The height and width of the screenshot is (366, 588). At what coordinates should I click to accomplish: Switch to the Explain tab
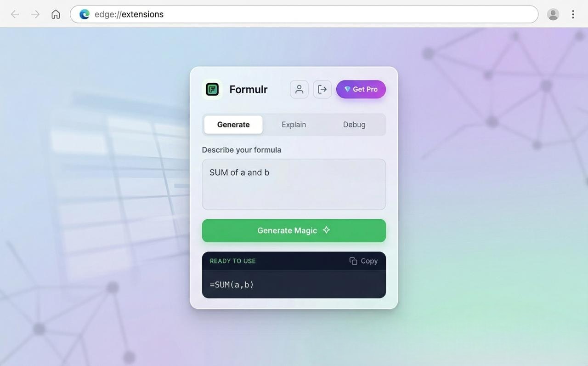click(x=294, y=124)
